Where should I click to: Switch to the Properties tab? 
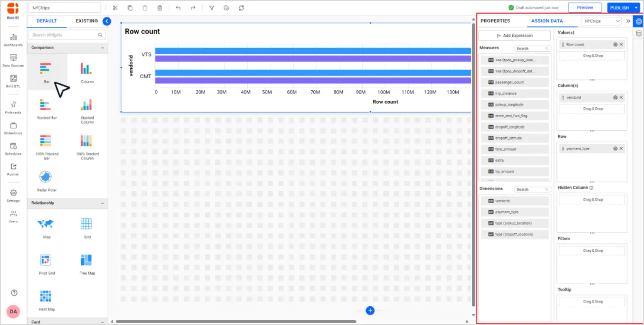(x=495, y=21)
